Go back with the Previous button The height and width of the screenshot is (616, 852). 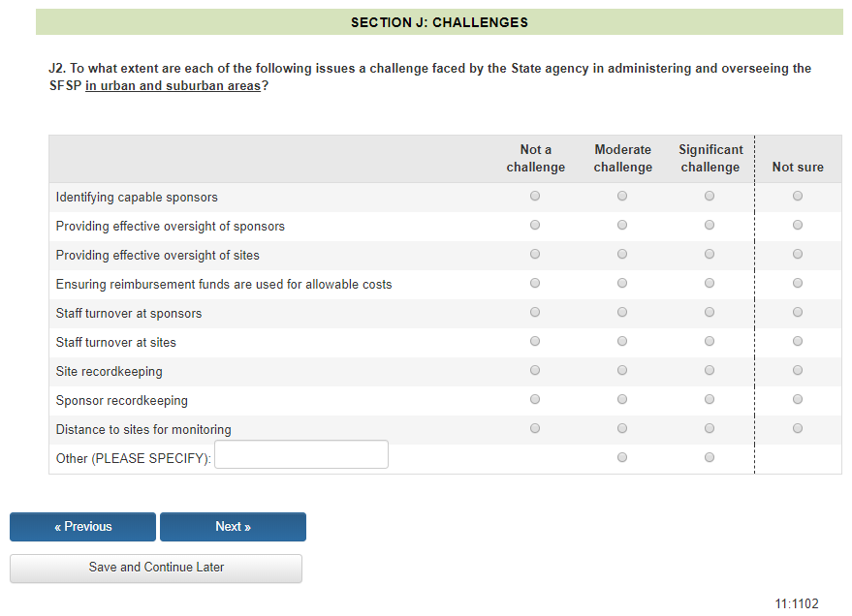tap(83, 527)
